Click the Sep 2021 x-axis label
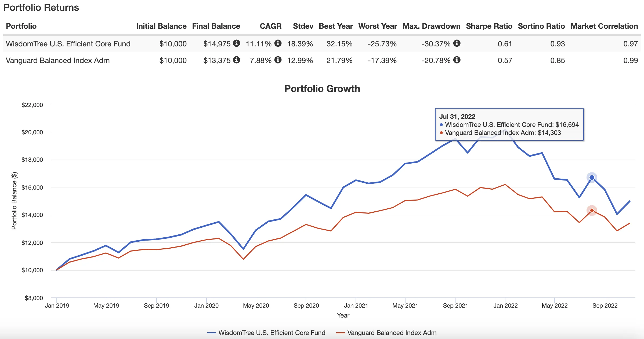 [x=455, y=306]
